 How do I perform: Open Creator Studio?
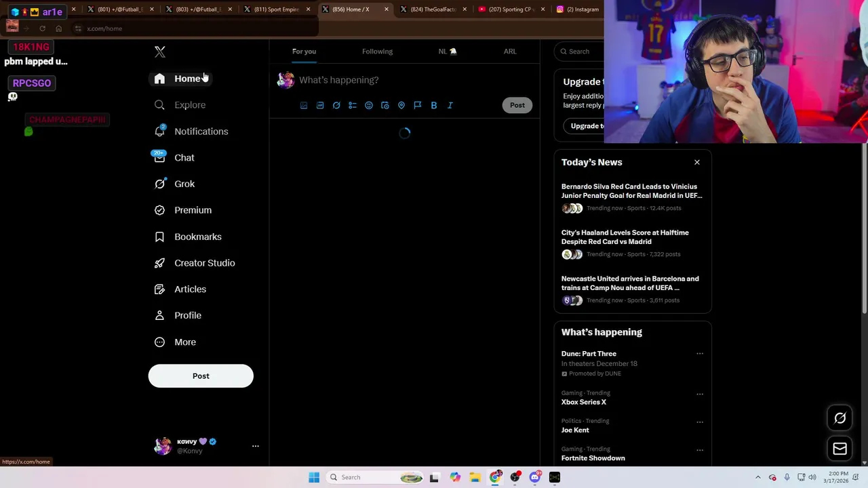coord(194,263)
